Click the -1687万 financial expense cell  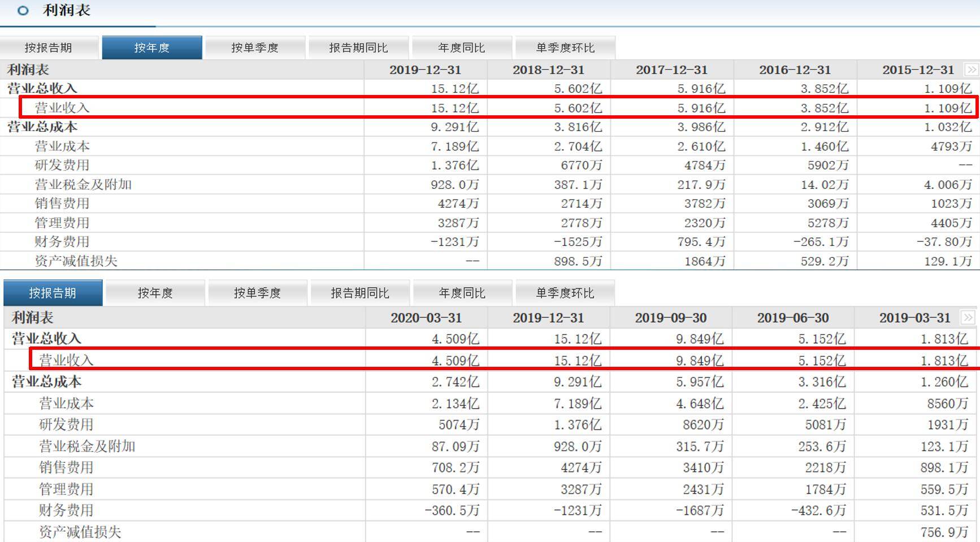coord(700,510)
